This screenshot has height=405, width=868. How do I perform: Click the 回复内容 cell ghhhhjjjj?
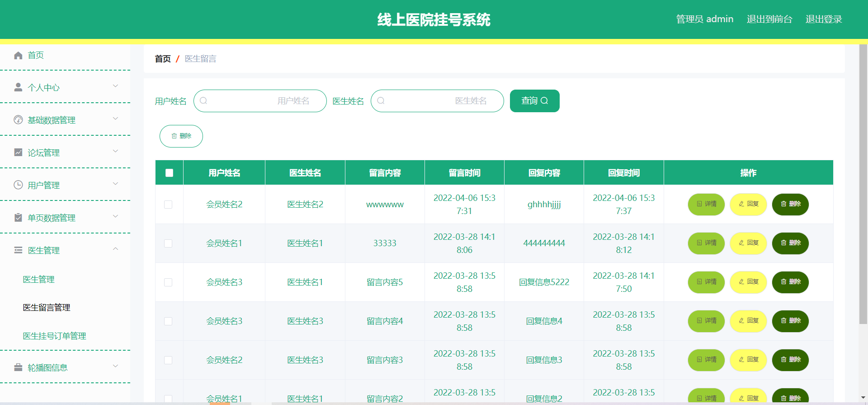[x=544, y=205]
